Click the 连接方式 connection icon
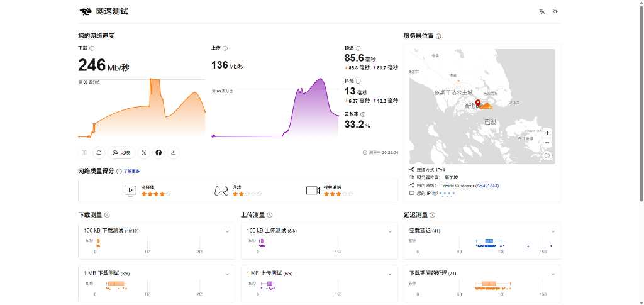This screenshot has width=644, height=305. click(x=411, y=170)
